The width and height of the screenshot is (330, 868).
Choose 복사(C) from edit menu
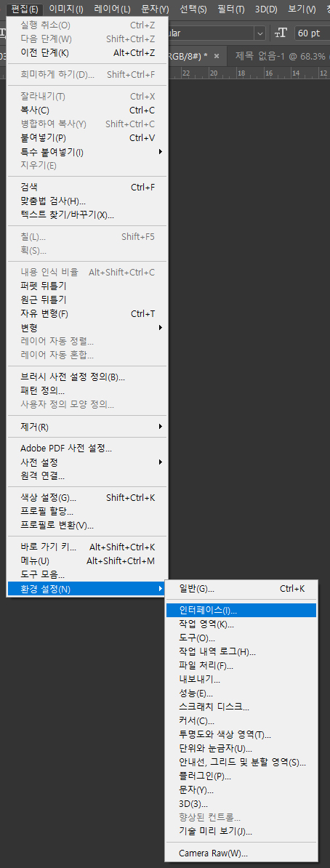coord(87,110)
